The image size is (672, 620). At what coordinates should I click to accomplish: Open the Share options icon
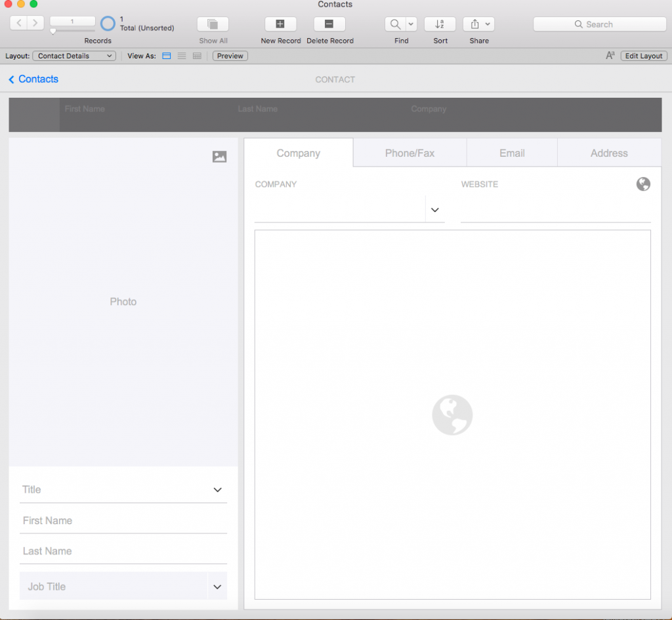click(474, 24)
